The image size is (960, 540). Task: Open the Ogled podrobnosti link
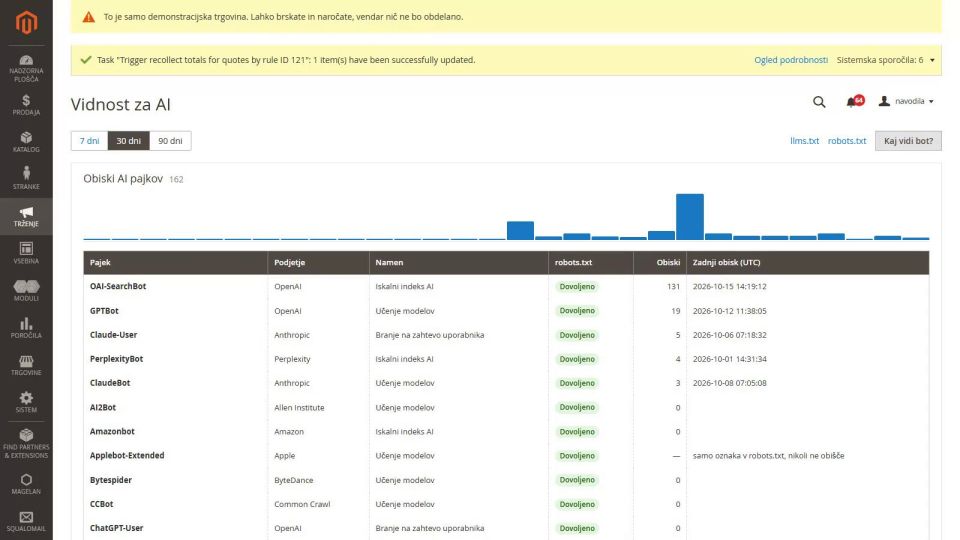[791, 60]
